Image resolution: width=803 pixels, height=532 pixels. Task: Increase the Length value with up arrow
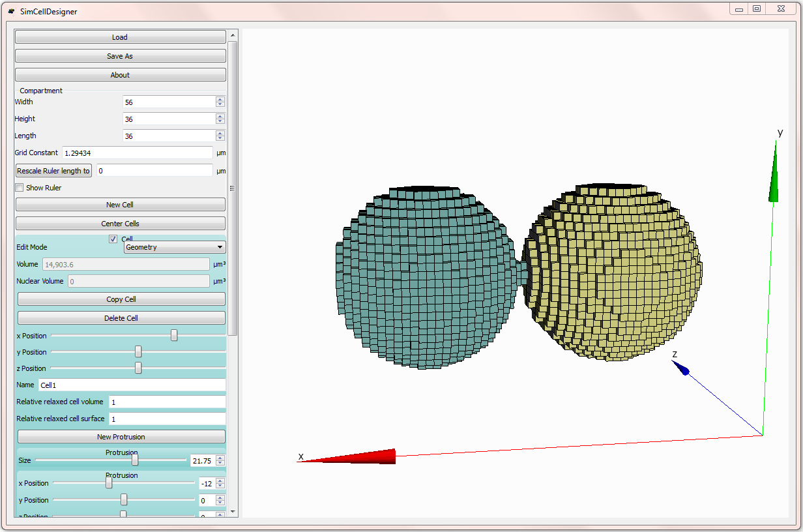220,133
